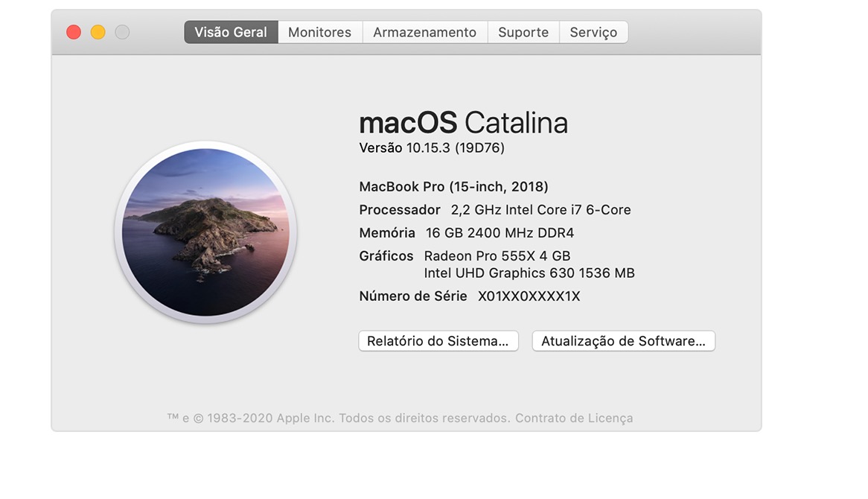The width and height of the screenshot is (868, 499).
Task: Click the MacBook Pro (15-inch, 2018) model line
Action: pos(453,187)
